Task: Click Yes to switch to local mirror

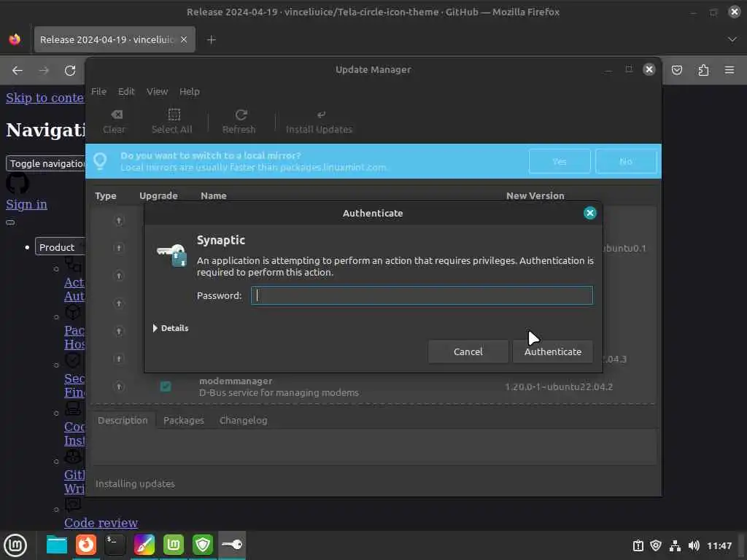Action: click(x=560, y=161)
